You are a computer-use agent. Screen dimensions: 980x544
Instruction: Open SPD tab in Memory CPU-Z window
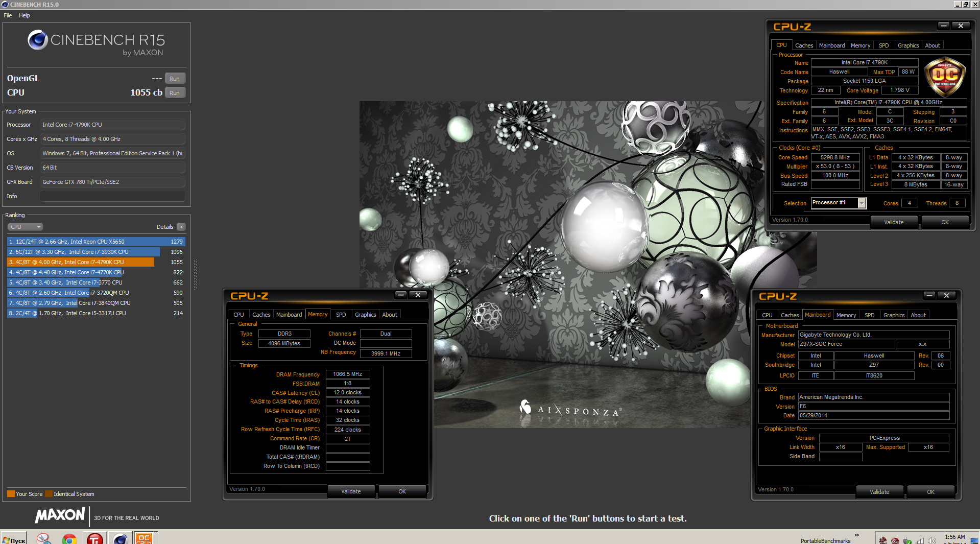[x=341, y=315]
